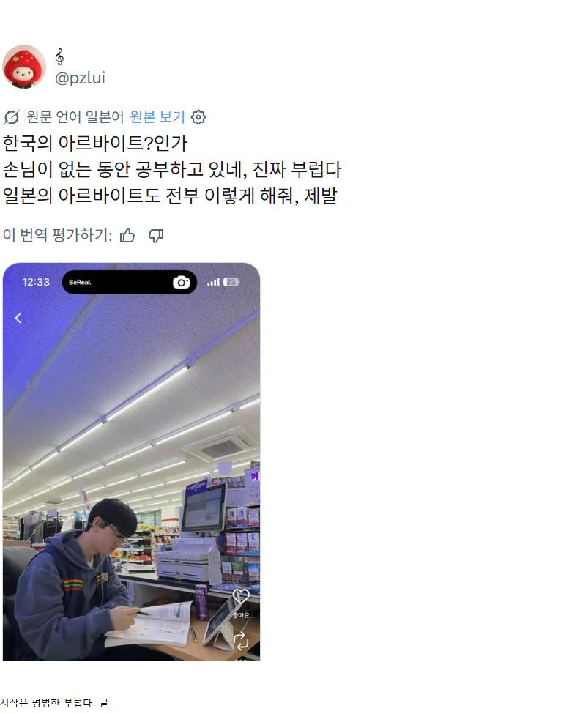Viewport: 588px width, 714px height.
Task: Click the treble clef display name
Action: coord(59,57)
